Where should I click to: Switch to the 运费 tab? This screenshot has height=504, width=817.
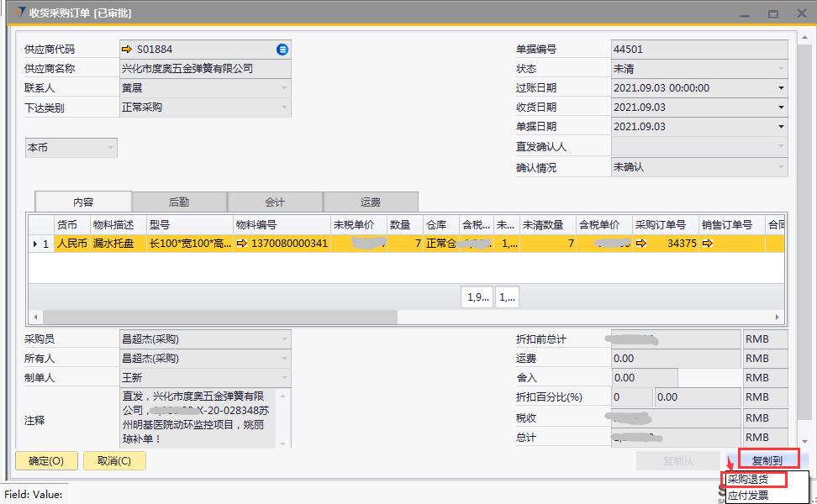[x=371, y=202]
